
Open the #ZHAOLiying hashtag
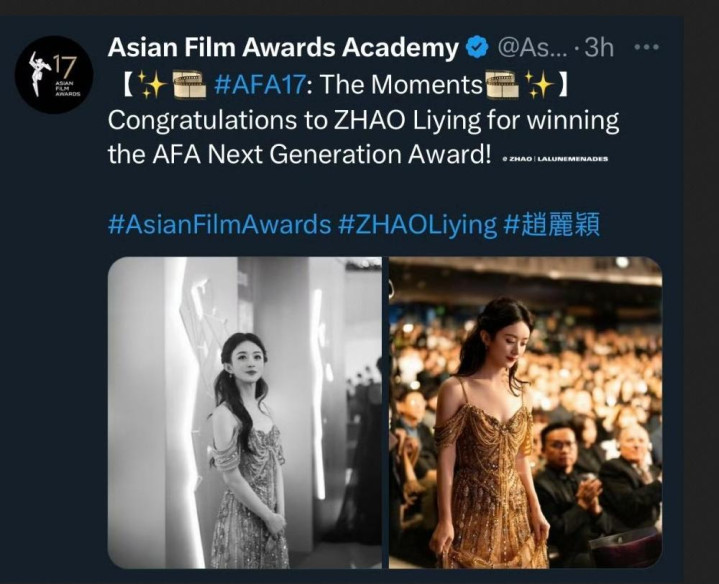point(417,225)
